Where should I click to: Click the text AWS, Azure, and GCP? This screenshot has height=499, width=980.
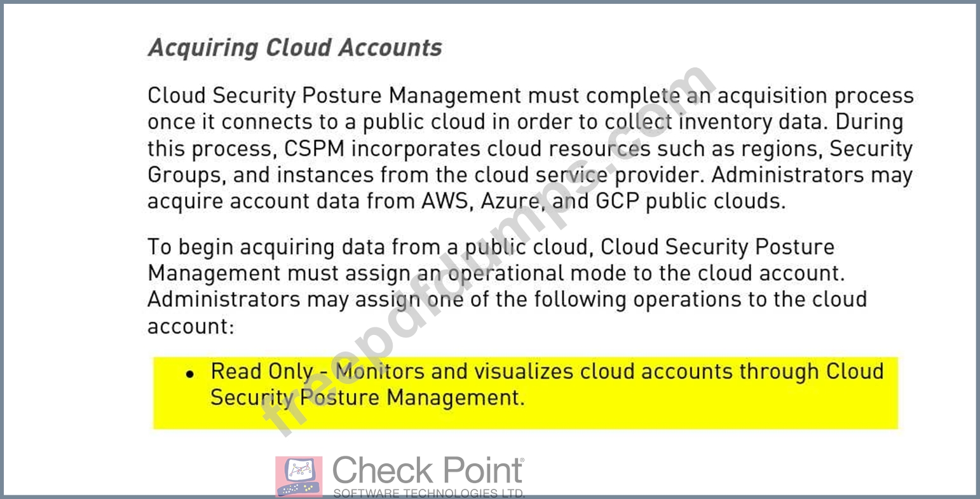(530, 202)
